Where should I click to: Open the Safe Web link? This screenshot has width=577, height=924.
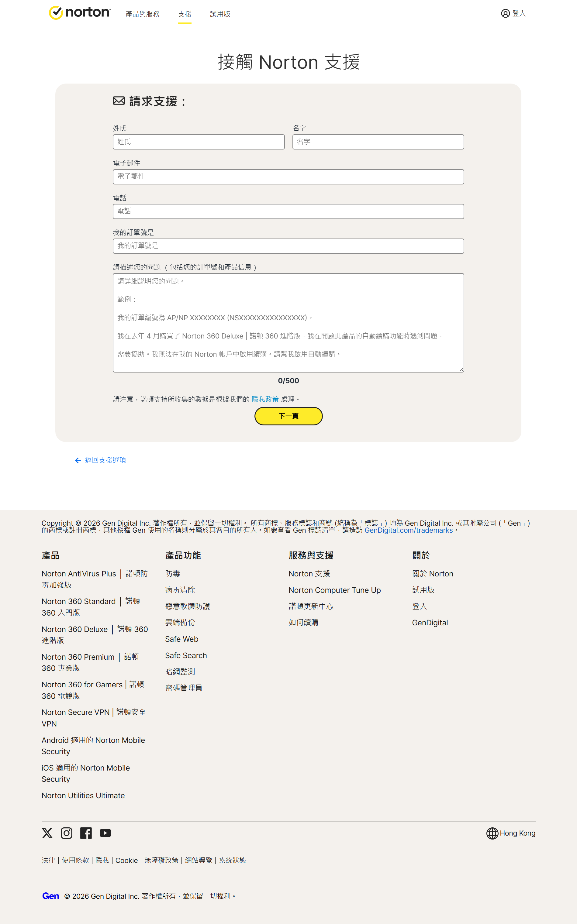coord(182,639)
